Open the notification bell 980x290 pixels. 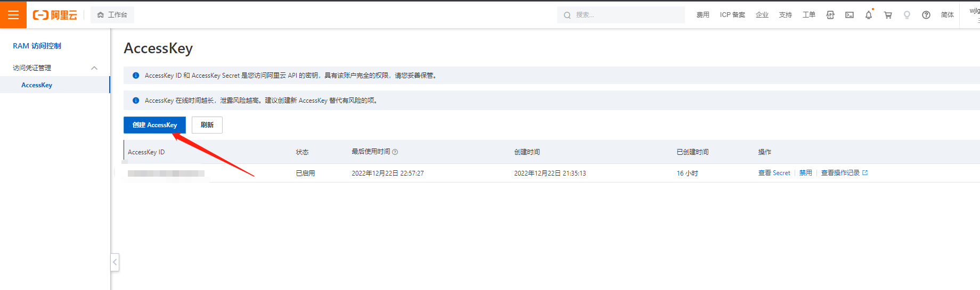(x=869, y=15)
